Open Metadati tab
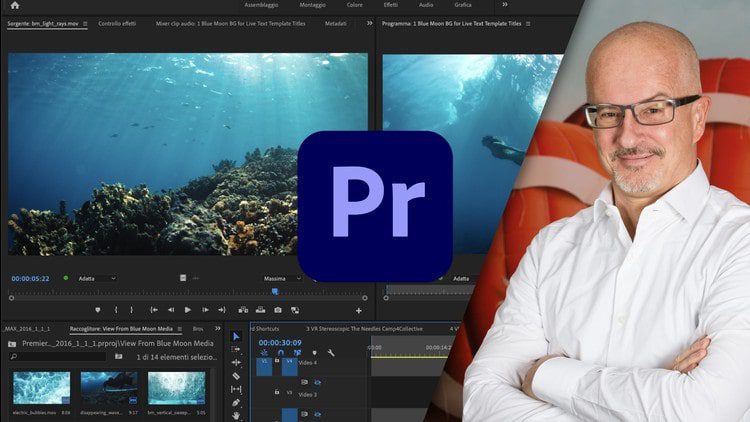The image size is (750, 422). pos(336,23)
